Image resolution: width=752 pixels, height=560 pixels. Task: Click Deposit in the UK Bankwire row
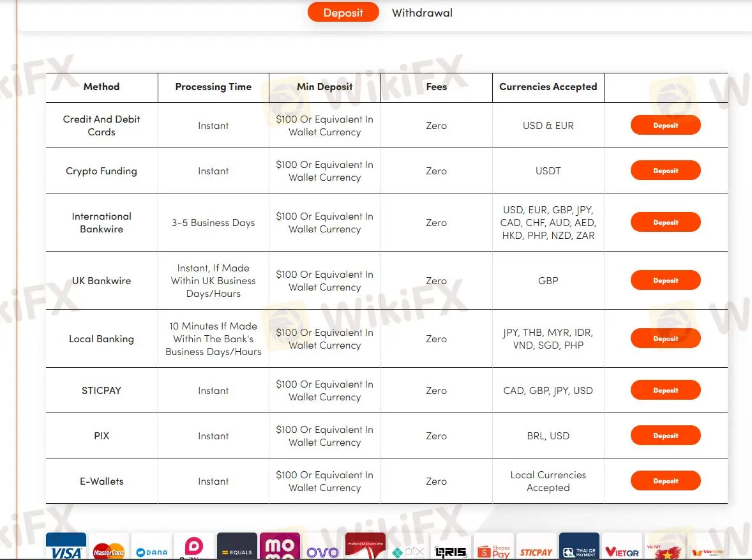point(666,280)
